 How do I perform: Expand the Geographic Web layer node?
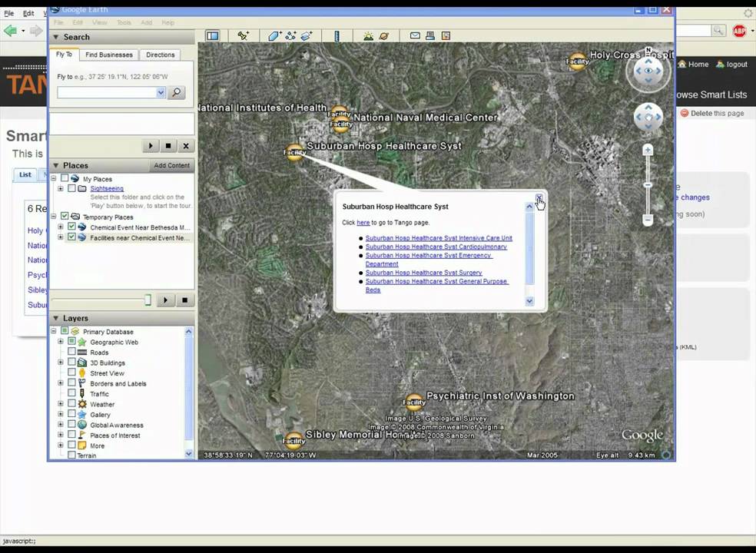(x=60, y=341)
